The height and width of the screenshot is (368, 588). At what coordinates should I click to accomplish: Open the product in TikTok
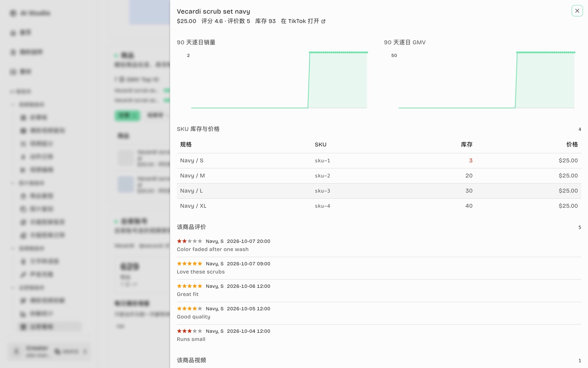[x=303, y=21]
